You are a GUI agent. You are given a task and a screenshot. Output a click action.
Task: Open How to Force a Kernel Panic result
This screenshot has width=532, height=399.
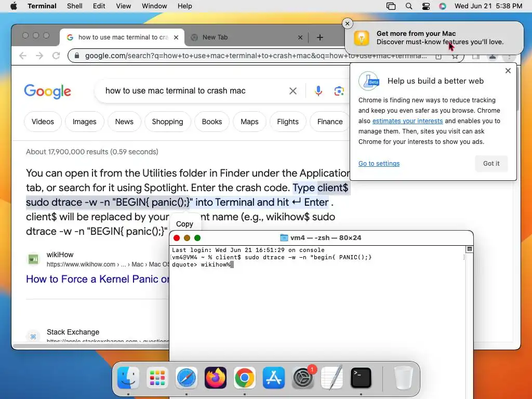pyautogui.click(x=97, y=279)
